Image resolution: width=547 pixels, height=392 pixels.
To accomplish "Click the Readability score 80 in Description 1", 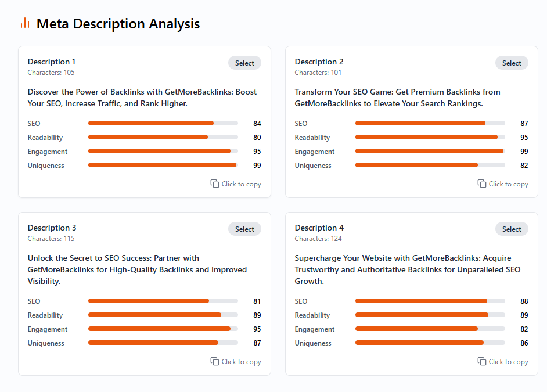I will tap(257, 138).
